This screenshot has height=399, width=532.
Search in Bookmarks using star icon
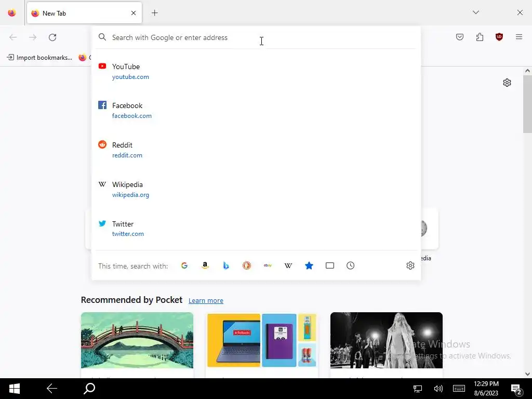(309, 265)
